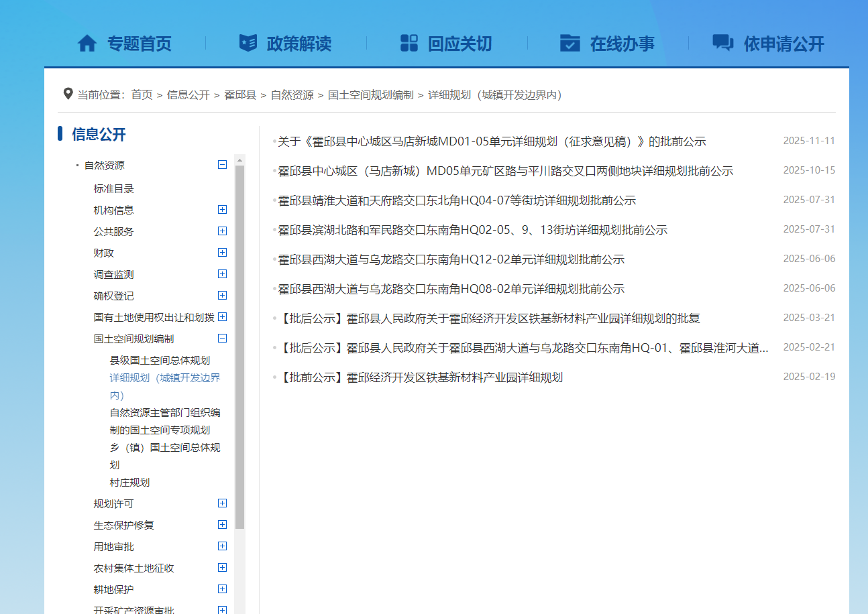This screenshot has height=614, width=868.
Task: Expand the 财政 category
Action: click(x=223, y=253)
